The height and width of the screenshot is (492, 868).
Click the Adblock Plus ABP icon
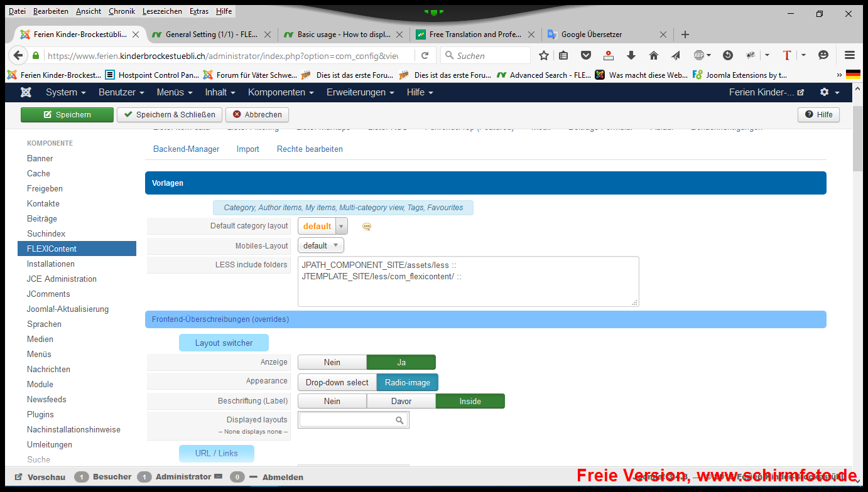(x=699, y=55)
